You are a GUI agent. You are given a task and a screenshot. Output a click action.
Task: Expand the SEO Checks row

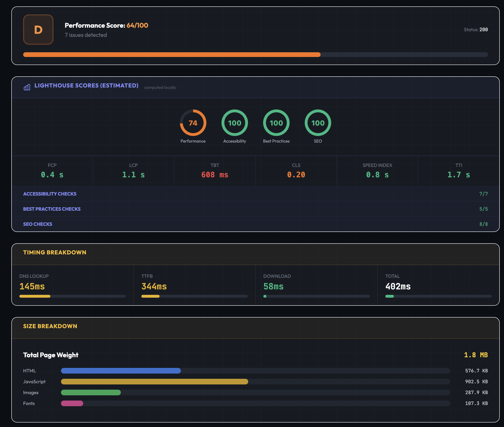38,224
